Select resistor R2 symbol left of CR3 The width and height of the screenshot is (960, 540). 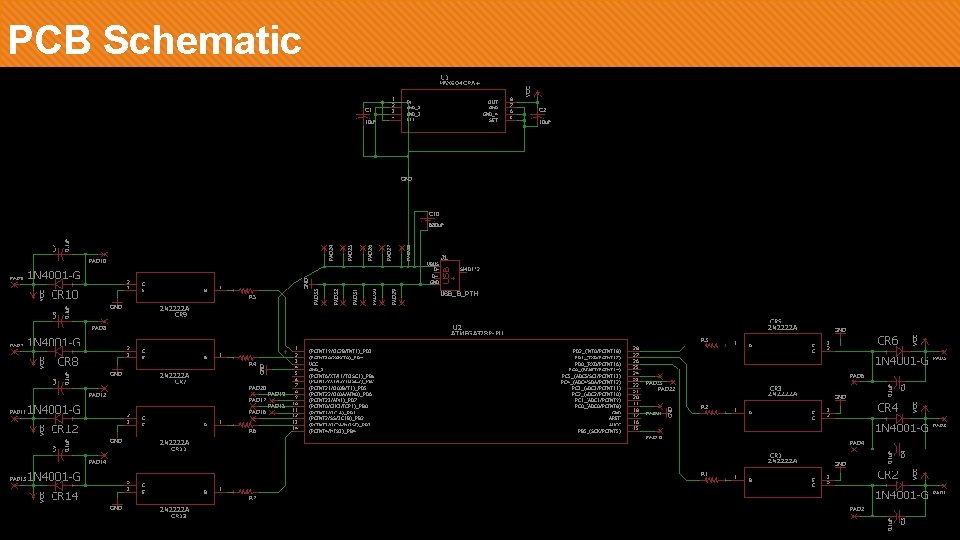tap(711, 413)
